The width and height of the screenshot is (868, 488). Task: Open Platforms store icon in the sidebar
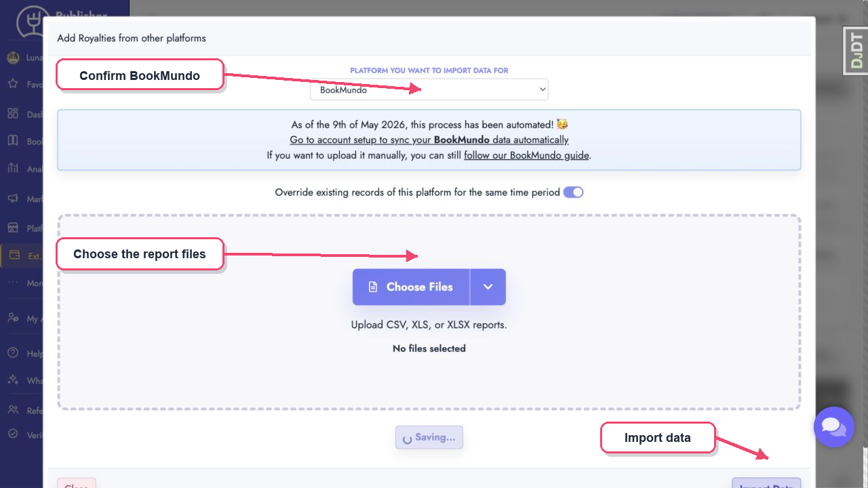click(13, 228)
